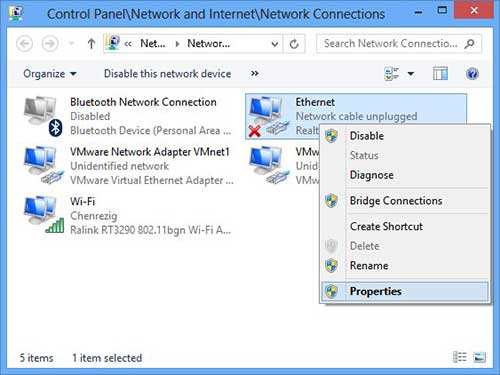The image size is (500, 375).
Task: Click the Forward navigation arrow
Action: (50, 44)
